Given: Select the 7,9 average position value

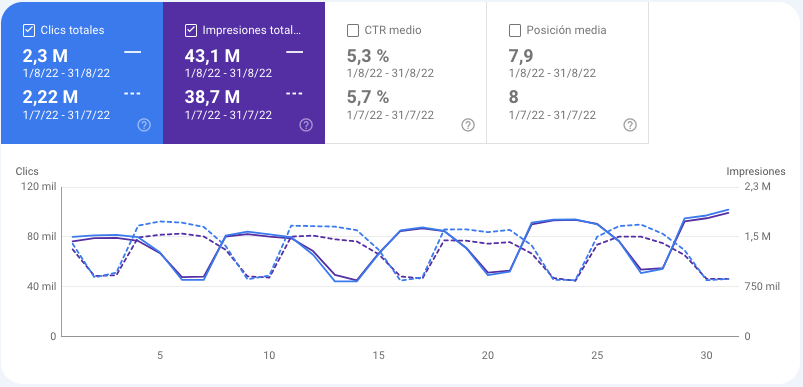Looking at the screenshot, I should point(521,56).
